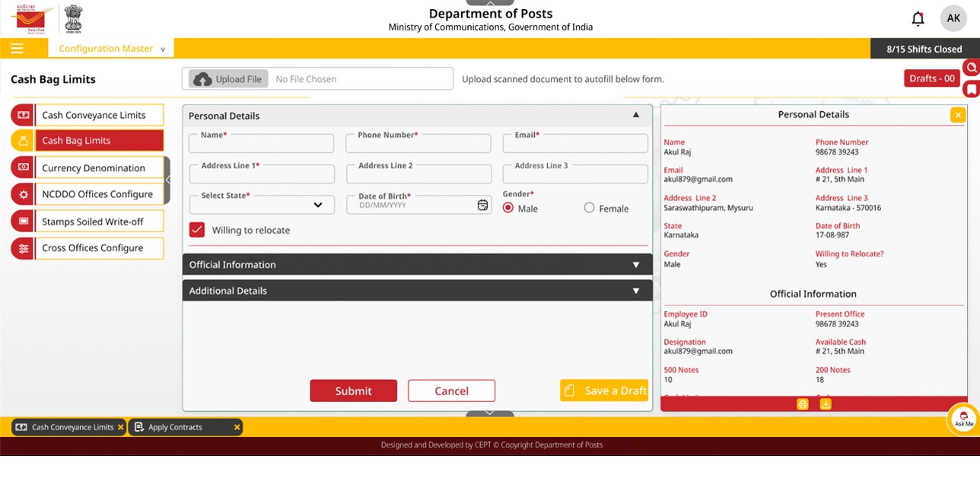This screenshot has width=980, height=494.
Task: Click the Submit button
Action: tap(353, 390)
